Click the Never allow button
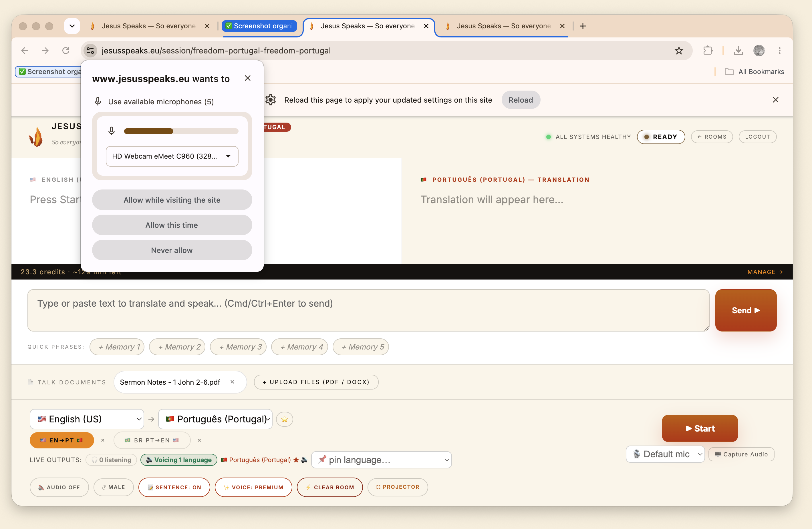Image resolution: width=812 pixels, height=529 pixels. 172,250
